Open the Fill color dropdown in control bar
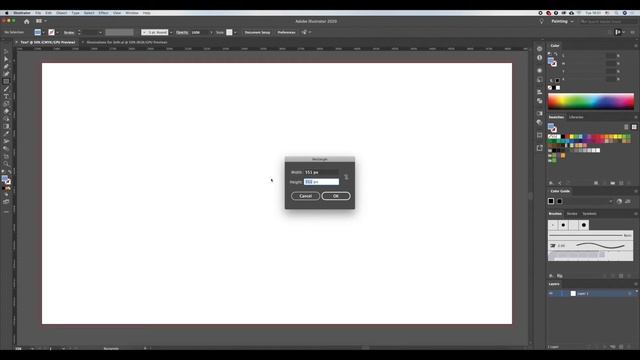 pyautogui.click(x=43, y=32)
